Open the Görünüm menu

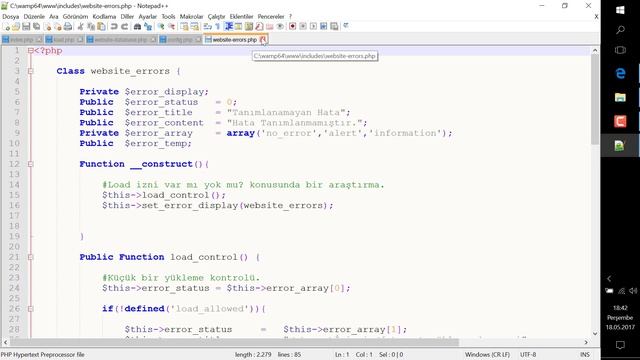coord(75,16)
